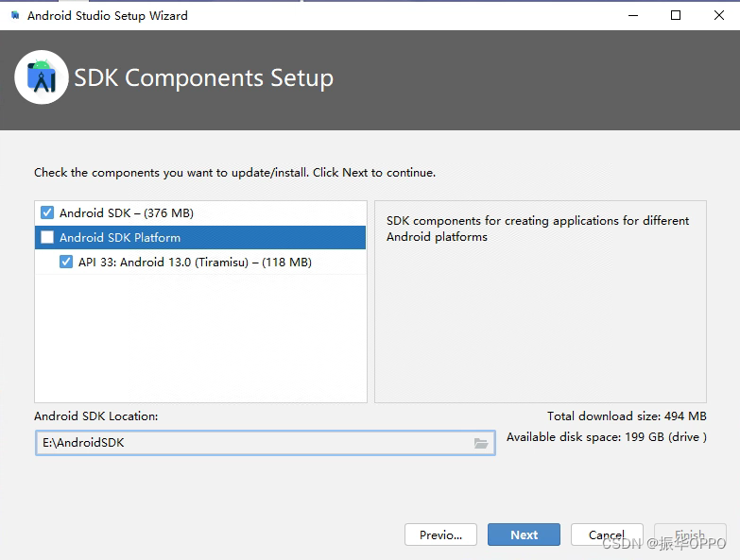740x560 pixels.
Task: Click the Available disk space: 199 GB text
Action: coord(607,437)
